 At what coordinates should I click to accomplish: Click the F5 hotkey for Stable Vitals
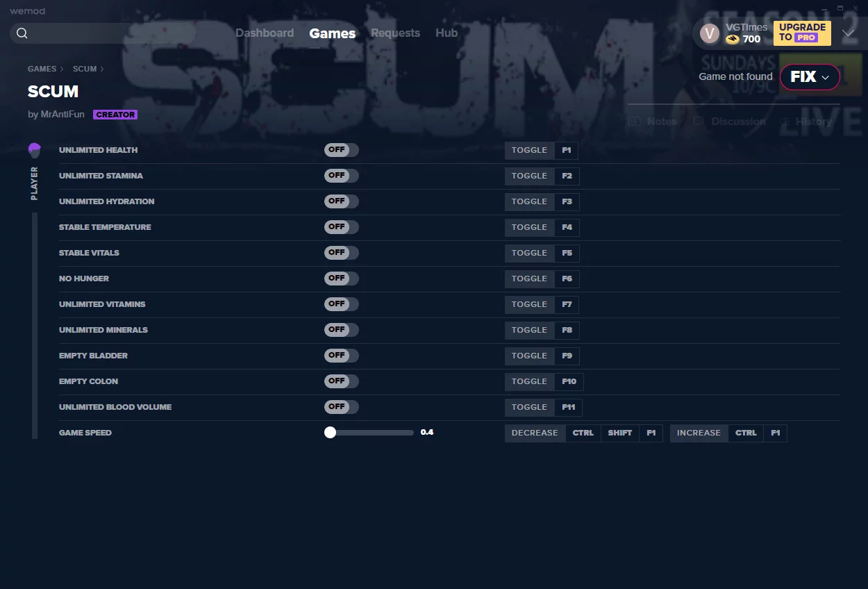pos(567,253)
